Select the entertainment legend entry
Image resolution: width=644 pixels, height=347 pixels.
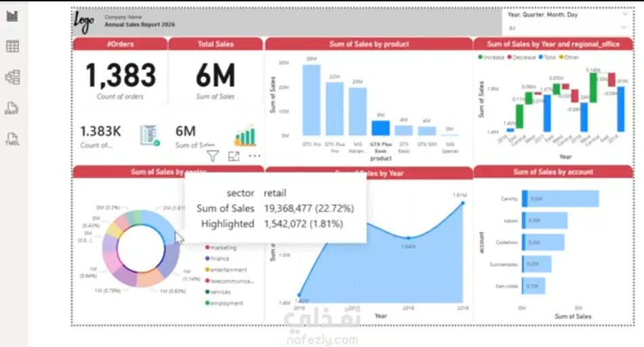click(226, 270)
